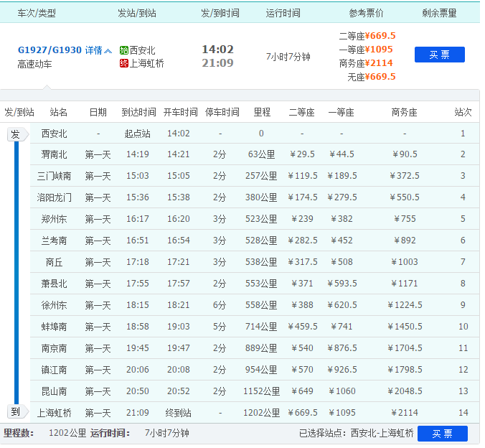The width and height of the screenshot is (485, 448).
Task: Click 已选择站点: 西安北-上海虹桥 text
Action: tap(357, 433)
